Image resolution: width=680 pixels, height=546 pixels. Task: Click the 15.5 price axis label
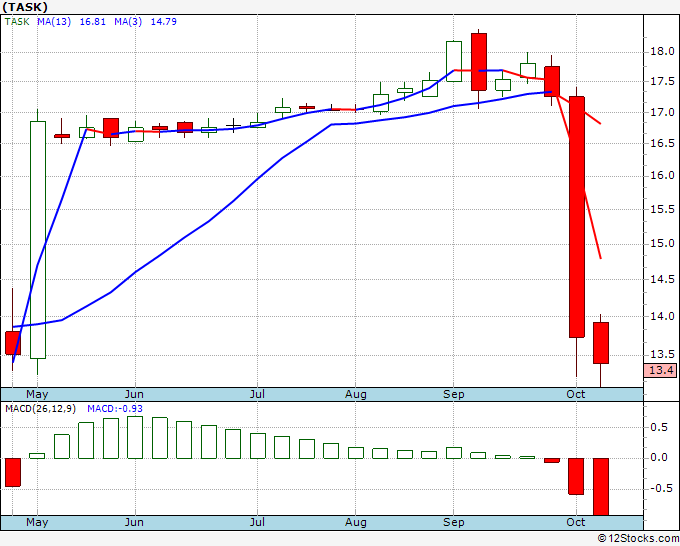(x=662, y=209)
